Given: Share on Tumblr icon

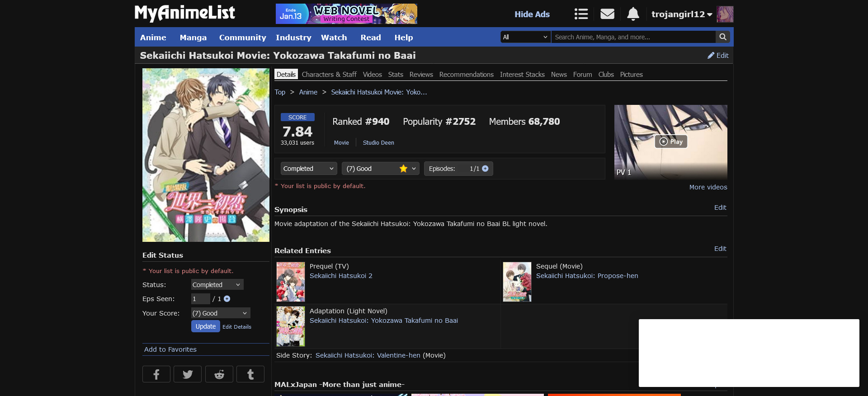Looking at the screenshot, I should click(x=250, y=374).
